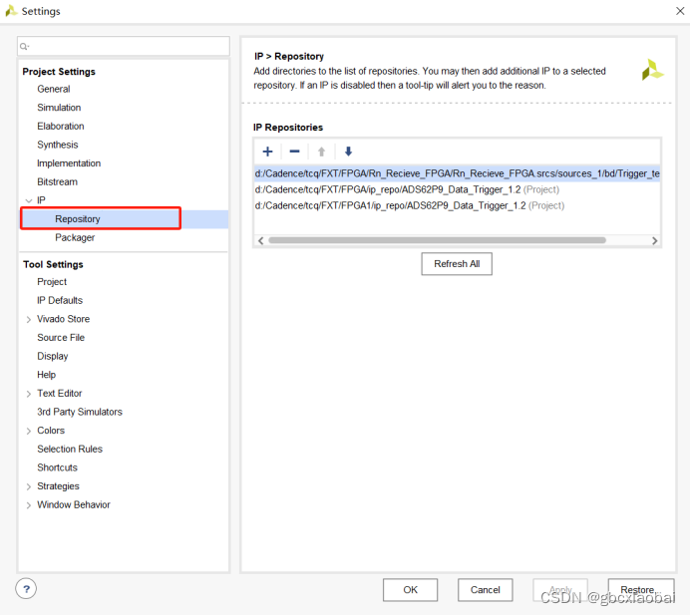The height and width of the screenshot is (616, 690).
Task: Open help with question mark icon
Action: [26, 589]
